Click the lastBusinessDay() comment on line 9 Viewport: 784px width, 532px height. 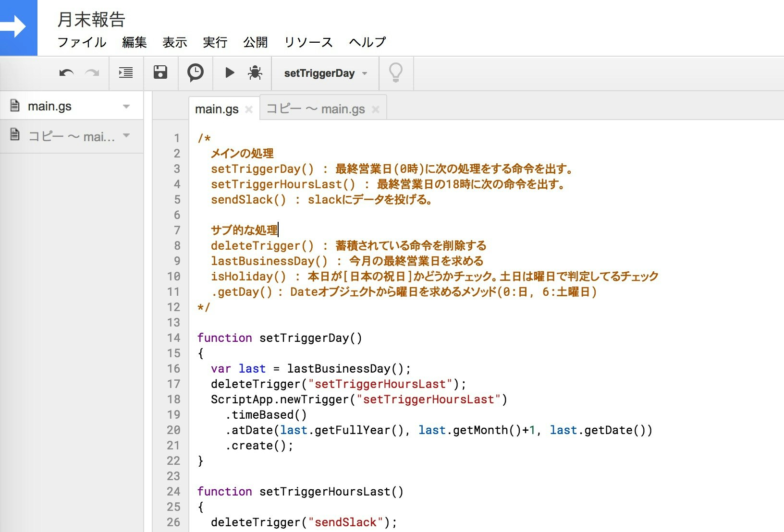[x=347, y=261]
